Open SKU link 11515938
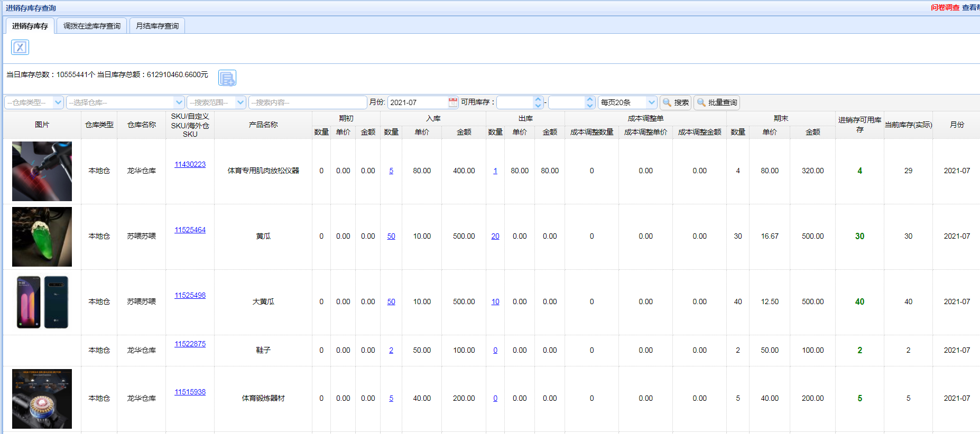The height and width of the screenshot is (434, 980). 190,392
